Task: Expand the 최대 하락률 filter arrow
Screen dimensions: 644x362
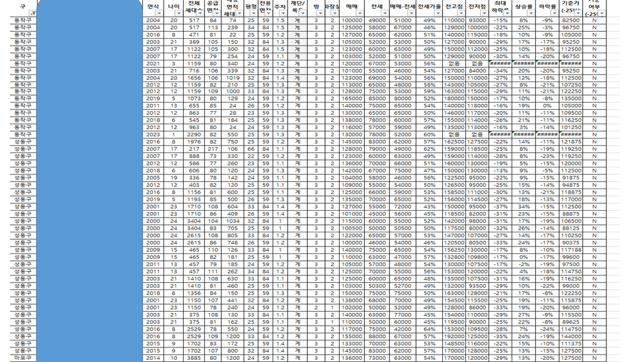Action: click(507, 13)
